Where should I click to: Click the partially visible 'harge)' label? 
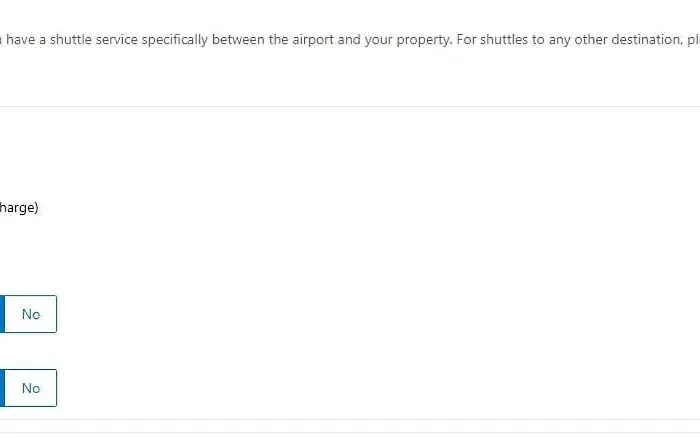[x=19, y=208]
